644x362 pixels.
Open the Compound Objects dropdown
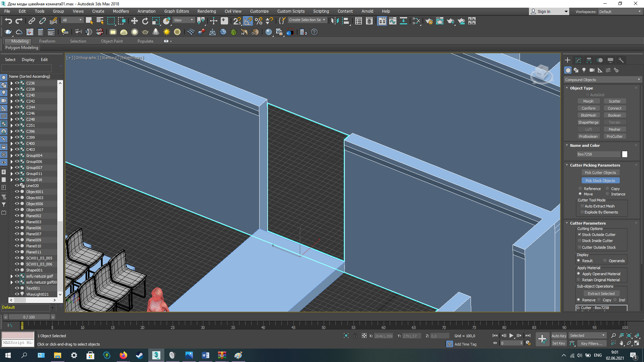602,80
